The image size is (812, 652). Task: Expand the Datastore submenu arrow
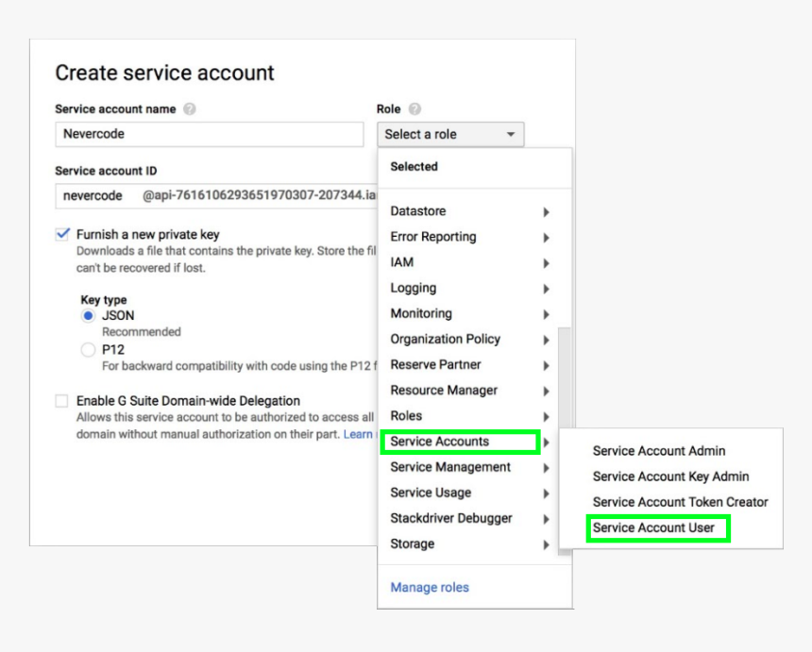point(547,211)
